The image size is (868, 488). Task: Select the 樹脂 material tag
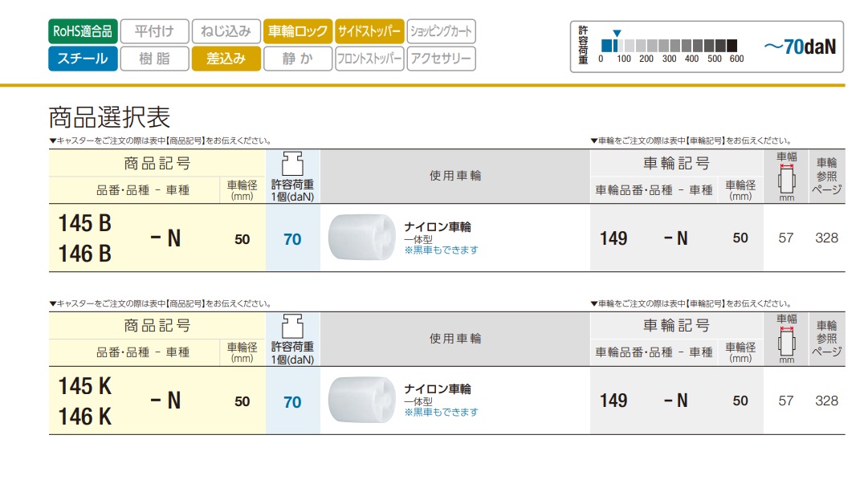155,59
